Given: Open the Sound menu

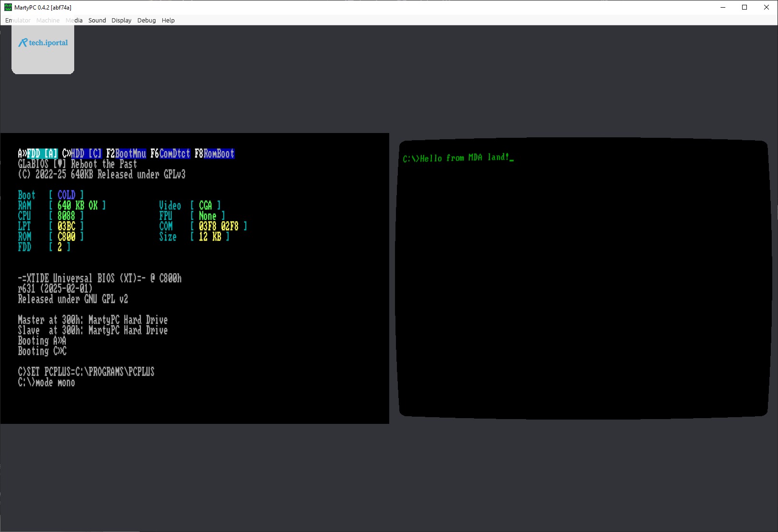Looking at the screenshot, I should pyautogui.click(x=97, y=20).
